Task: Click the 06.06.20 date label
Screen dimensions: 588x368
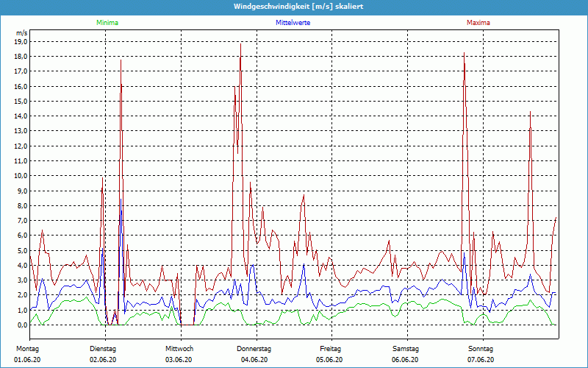Action: [x=405, y=360]
